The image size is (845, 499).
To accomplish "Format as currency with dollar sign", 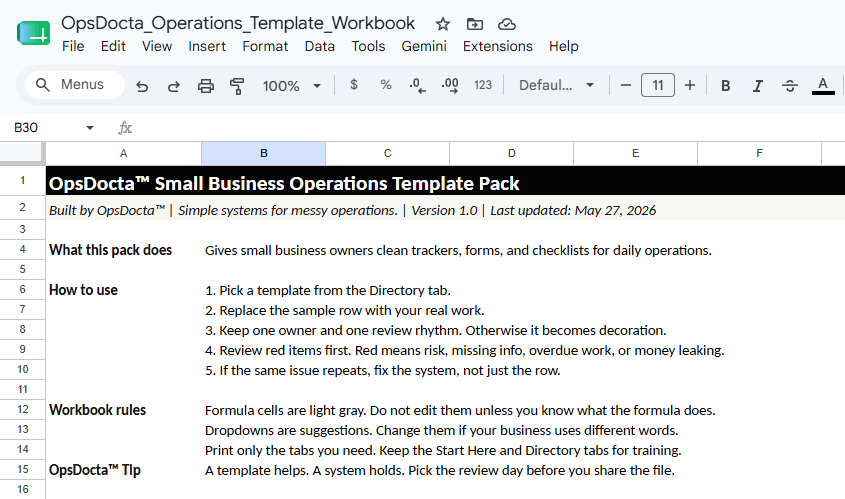I will coord(354,85).
